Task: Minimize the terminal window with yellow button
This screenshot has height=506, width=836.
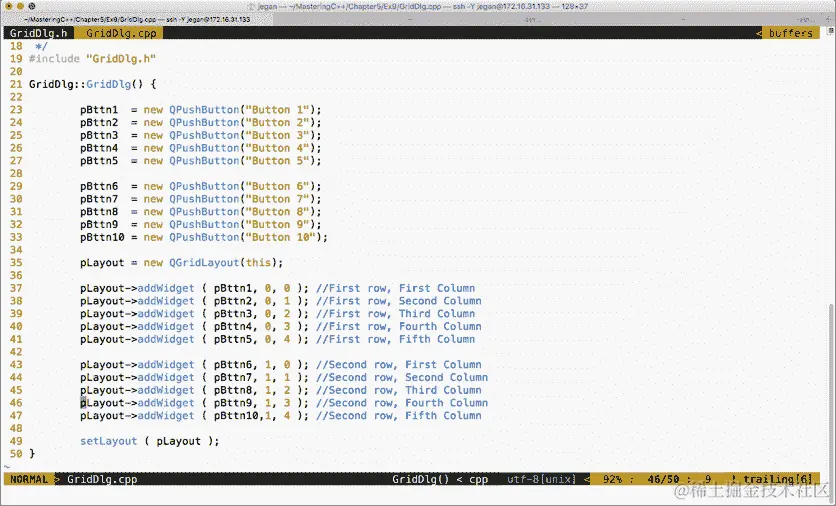Action: pyautogui.click(x=19, y=6)
